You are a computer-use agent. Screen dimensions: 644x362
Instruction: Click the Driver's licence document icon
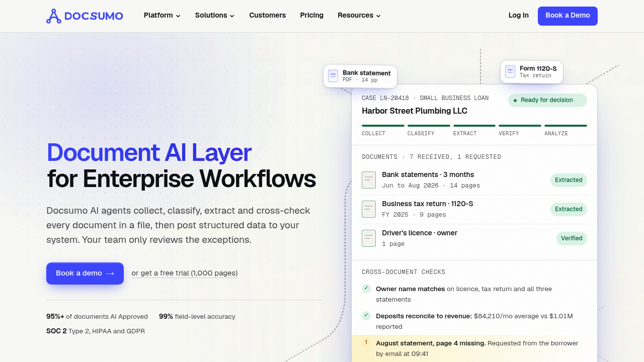coord(369,238)
